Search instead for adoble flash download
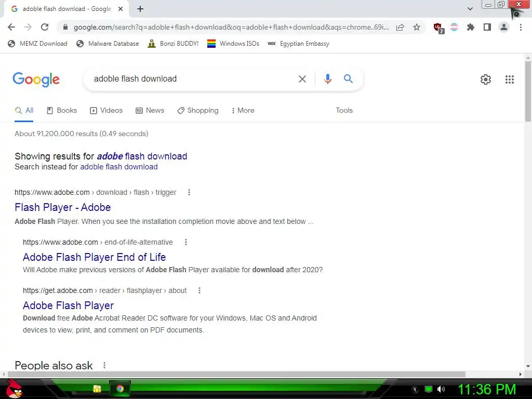Image resolution: width=532 pixels, height=399 pixels. click(119, 167)
